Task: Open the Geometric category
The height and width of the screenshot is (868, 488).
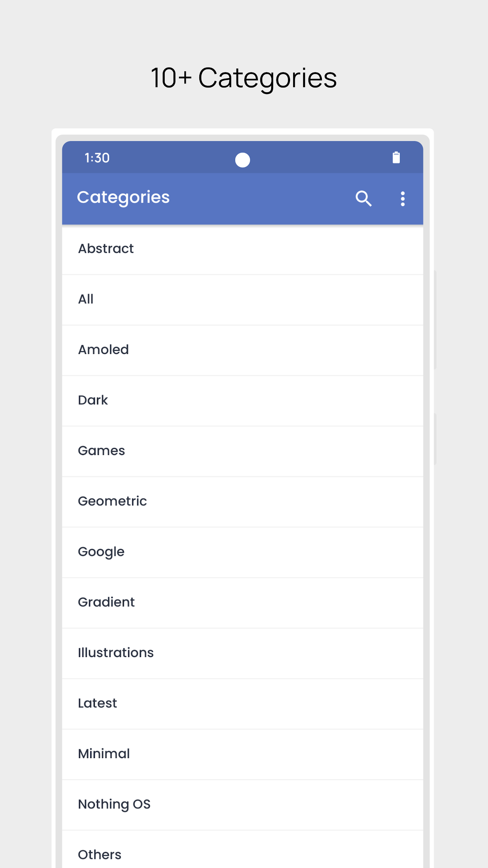Action: (x=243, y=502)
